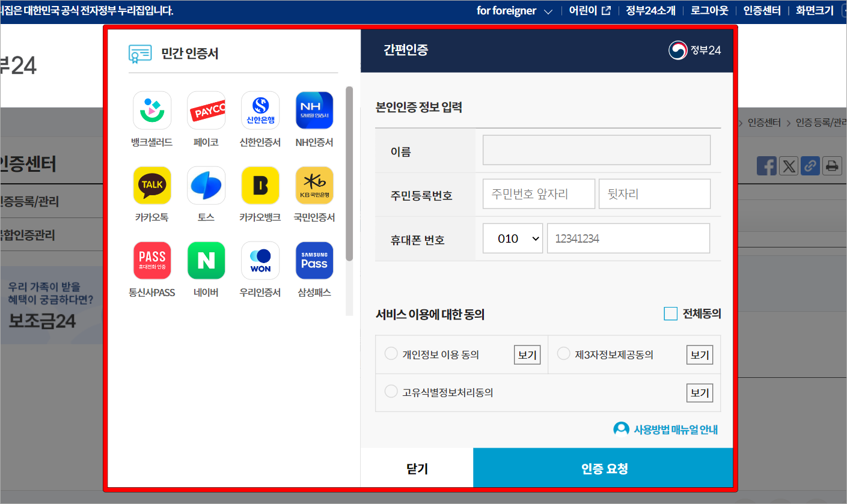Viewport: 847px width, 504px height.
Task: Click 인증센터 breadcrumb link
Action: coord(764,123)
